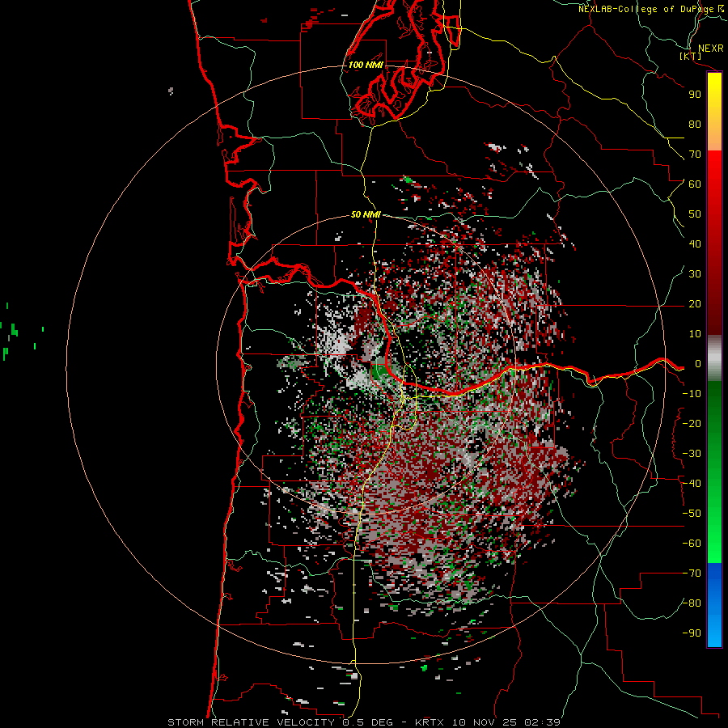Screen dimensions: 728x728
Task: Click the positive 10 scale value
Action: [695, 334]
